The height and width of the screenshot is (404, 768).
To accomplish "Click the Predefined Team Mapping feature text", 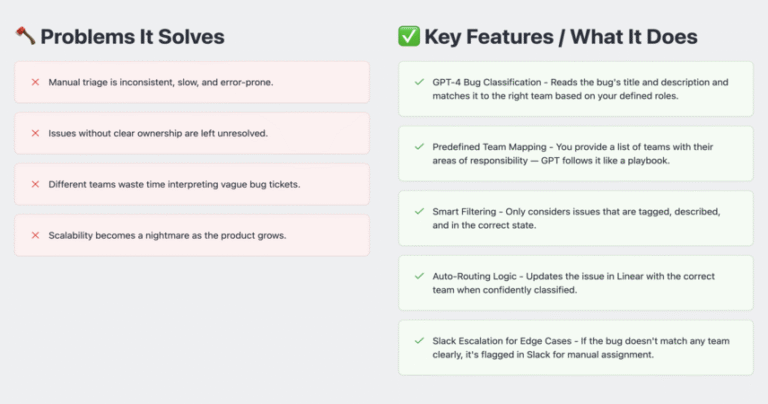I will pos(573,154).
